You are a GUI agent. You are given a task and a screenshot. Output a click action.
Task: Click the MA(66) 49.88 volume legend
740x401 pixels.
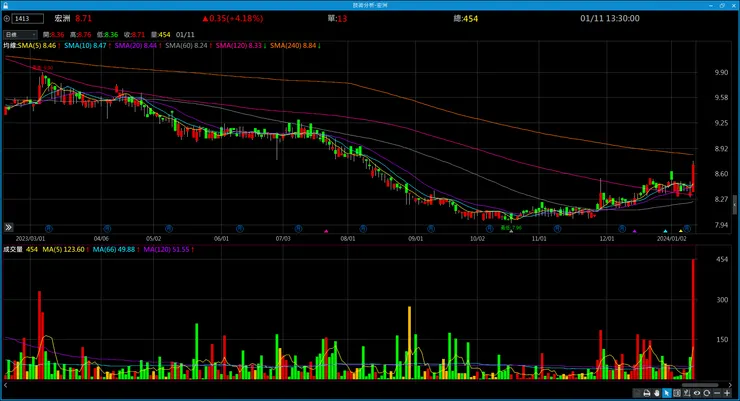(x=114, y=250)
